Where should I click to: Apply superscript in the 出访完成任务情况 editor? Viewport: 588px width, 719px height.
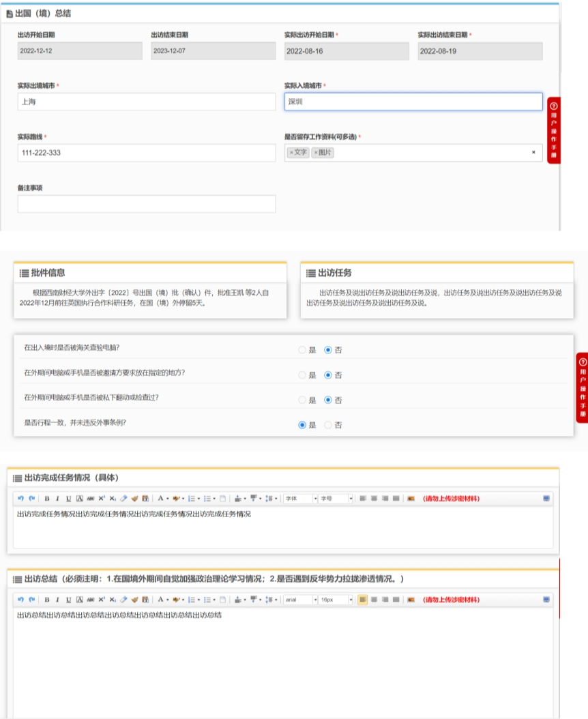pos(101,499)
